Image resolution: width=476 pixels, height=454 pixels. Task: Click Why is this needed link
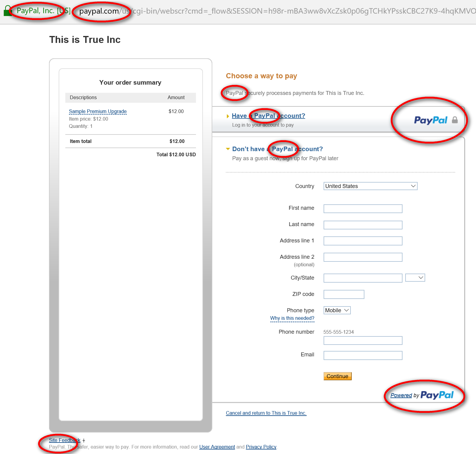(292, 318)
